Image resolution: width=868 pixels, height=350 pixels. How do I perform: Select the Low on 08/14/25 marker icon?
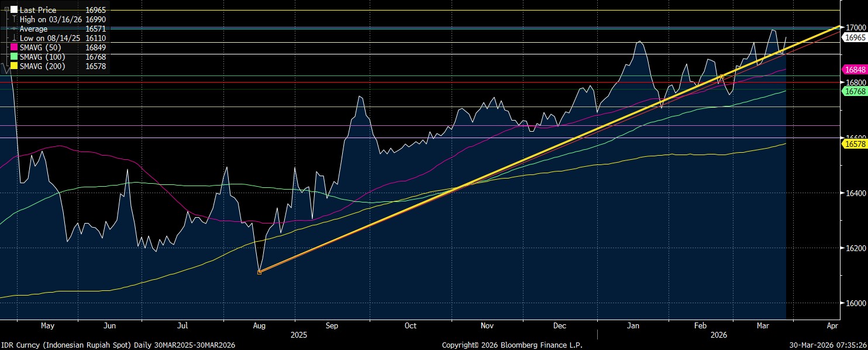14,38
